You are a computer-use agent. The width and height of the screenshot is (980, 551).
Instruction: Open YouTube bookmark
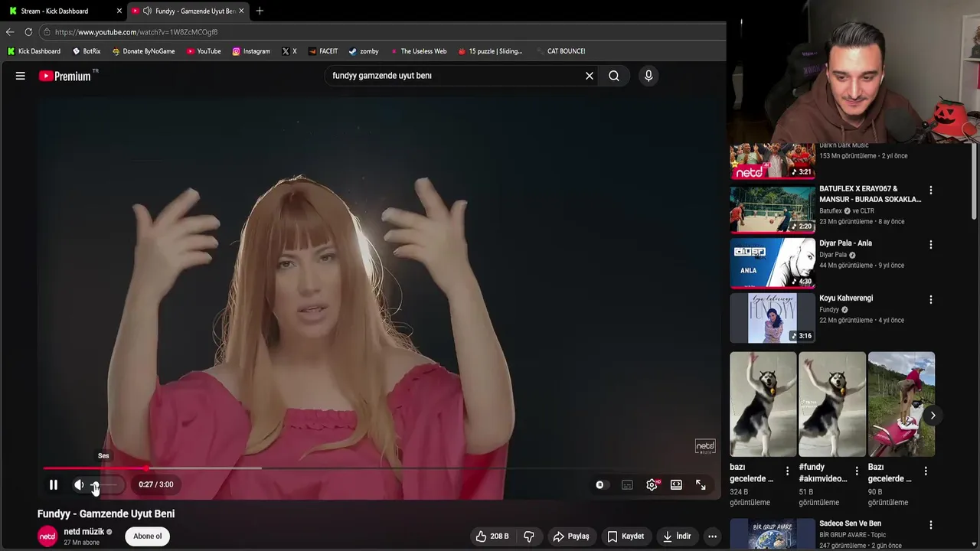click(203, 51)
